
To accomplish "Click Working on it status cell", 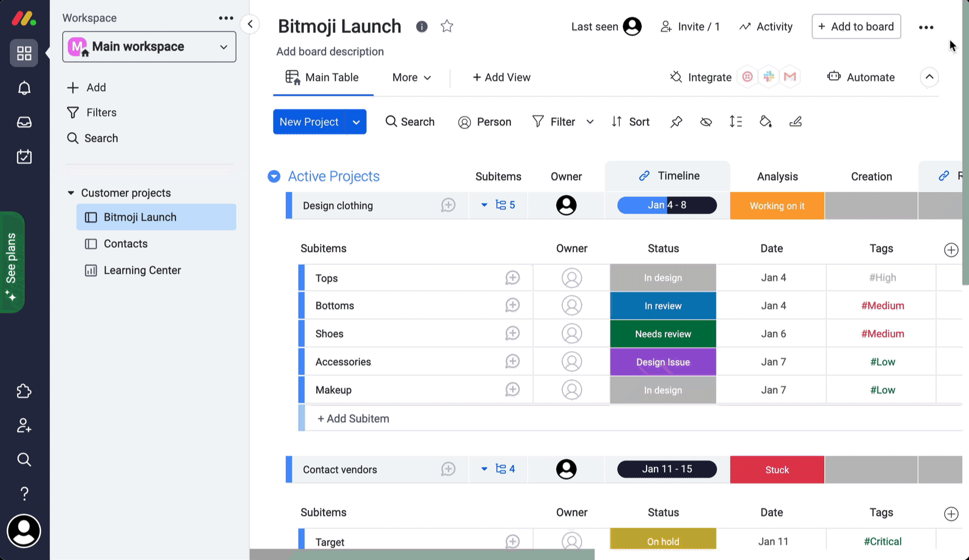I will 777,206.
